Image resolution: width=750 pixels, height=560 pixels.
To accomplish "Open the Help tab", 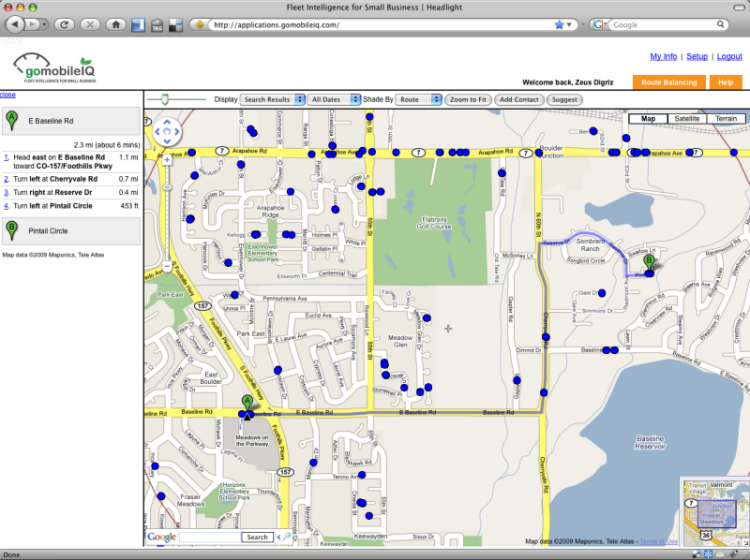I will click(725, 82).
